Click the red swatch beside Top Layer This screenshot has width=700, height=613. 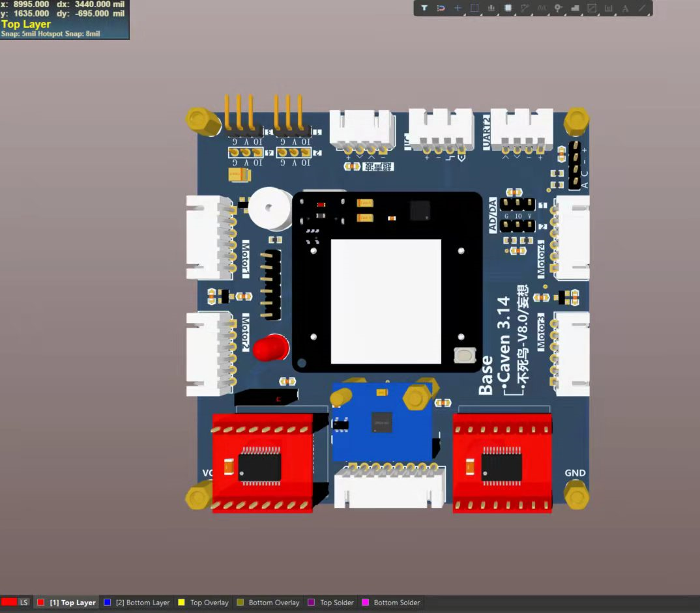tap(41, 602)
